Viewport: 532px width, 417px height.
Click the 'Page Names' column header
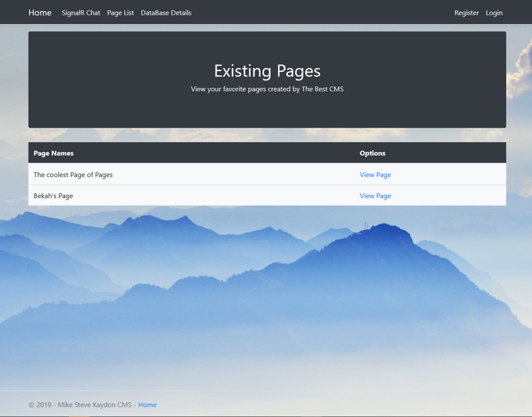pos(192,153)
